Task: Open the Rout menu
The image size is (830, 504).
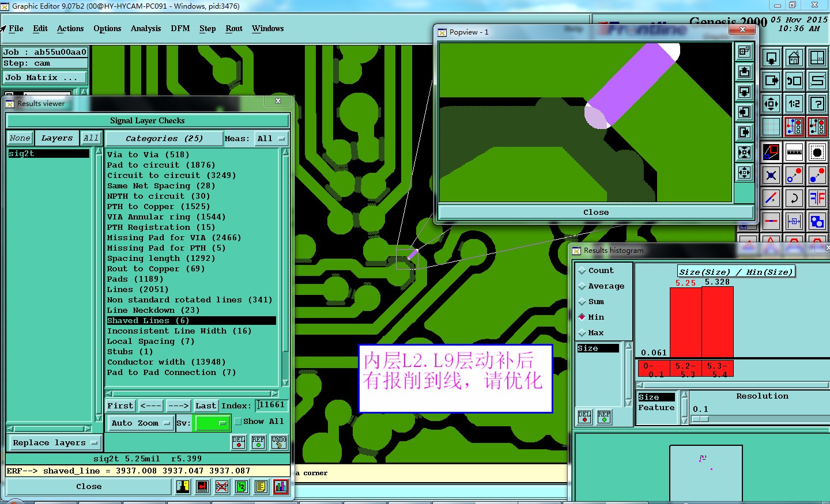Action: [x=234, y=28]
